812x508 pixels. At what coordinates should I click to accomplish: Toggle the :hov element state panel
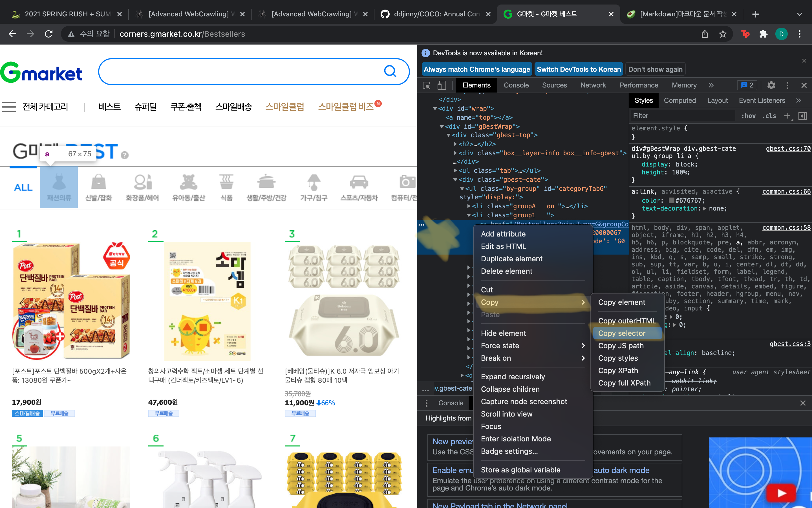click(748, 116)
